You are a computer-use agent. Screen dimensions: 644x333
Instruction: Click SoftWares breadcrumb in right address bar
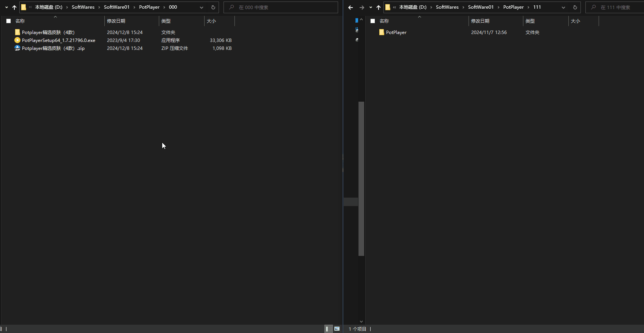(x=447, y=7)
